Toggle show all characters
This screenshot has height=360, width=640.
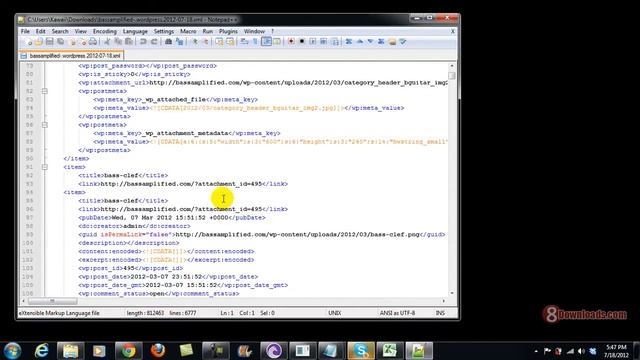256,42
